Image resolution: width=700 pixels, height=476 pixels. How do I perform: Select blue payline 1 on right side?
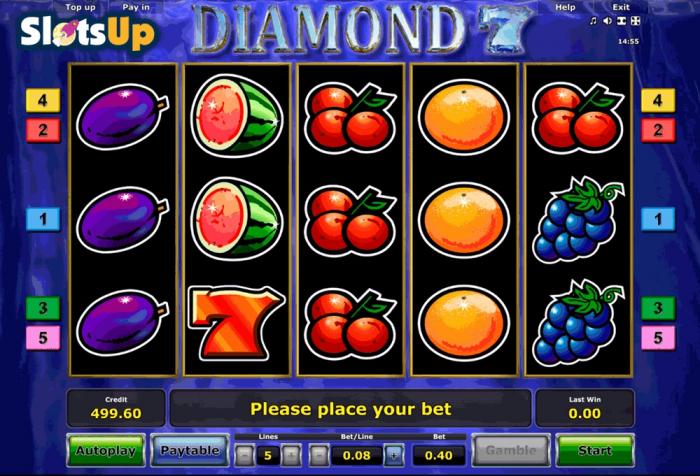coord(658,219)
